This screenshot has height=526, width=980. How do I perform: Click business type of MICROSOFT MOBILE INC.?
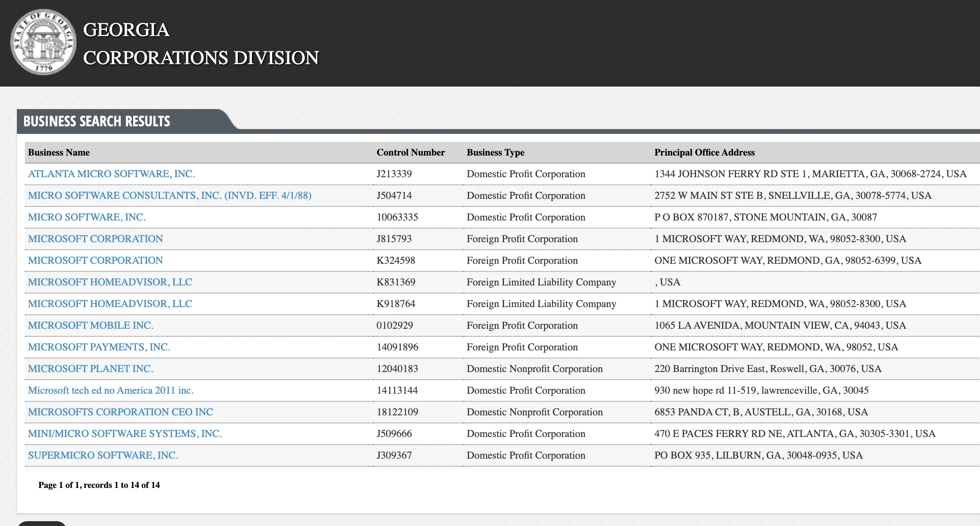tap(522, 326)
